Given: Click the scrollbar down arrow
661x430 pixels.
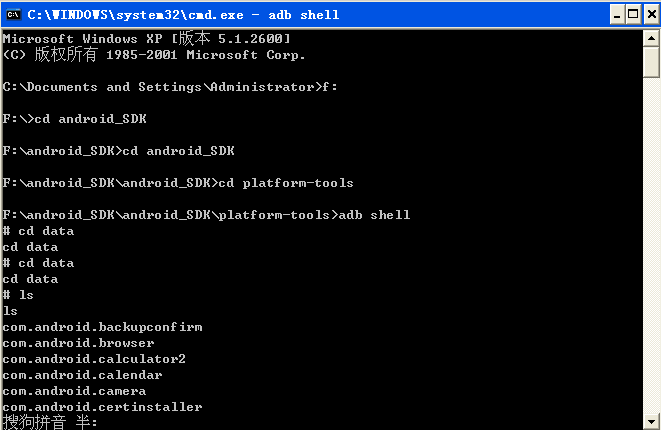Looking at the screenshot, I should click(651, 422).
